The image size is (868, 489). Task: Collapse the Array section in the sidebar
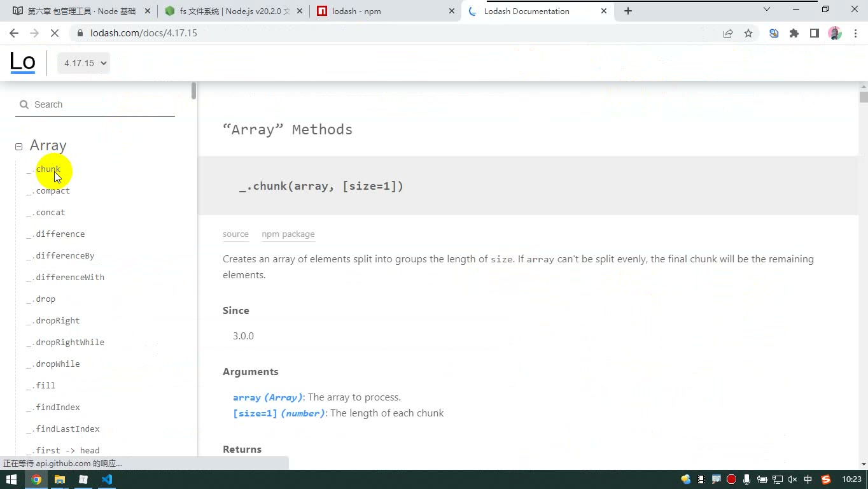tap(19, 146)
